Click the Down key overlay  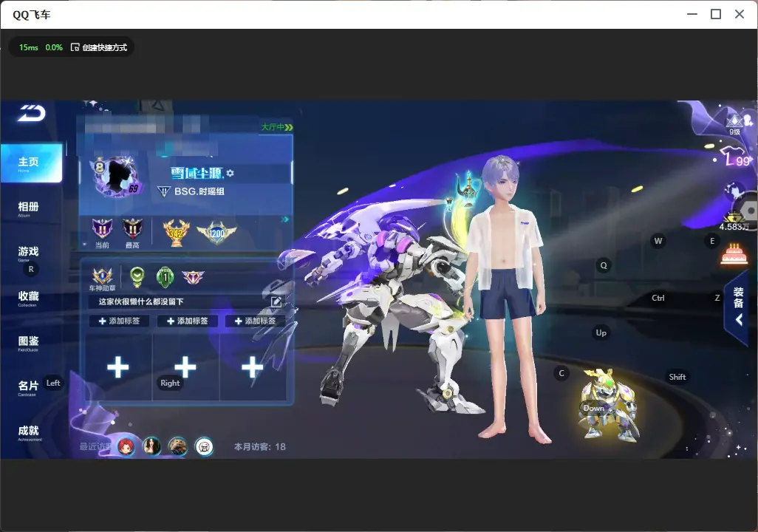pyautogui.click(x=594, y=408)
